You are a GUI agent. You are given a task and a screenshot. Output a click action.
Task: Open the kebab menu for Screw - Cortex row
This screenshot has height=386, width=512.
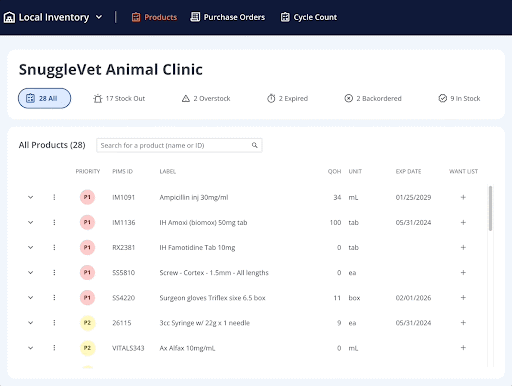[x=54, y=273]
